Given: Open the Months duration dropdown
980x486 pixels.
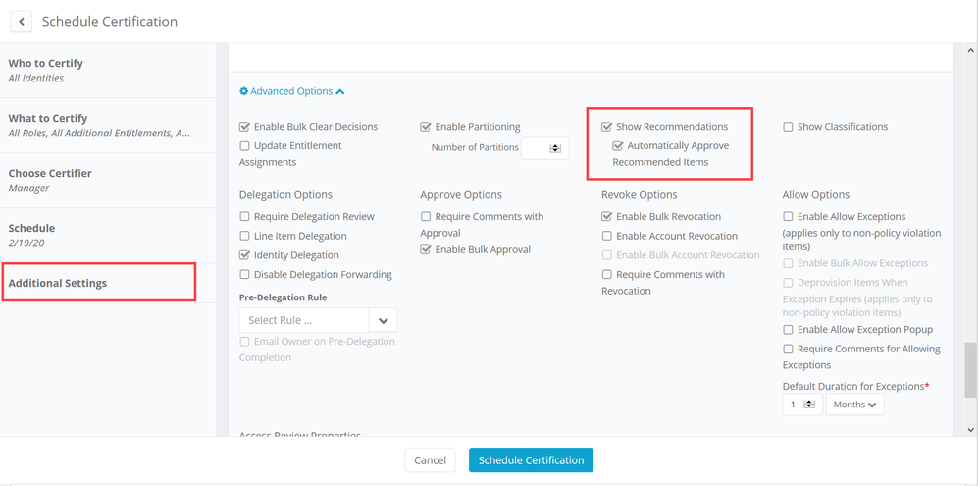Looking at the screenshot, I should coord(854,405).
